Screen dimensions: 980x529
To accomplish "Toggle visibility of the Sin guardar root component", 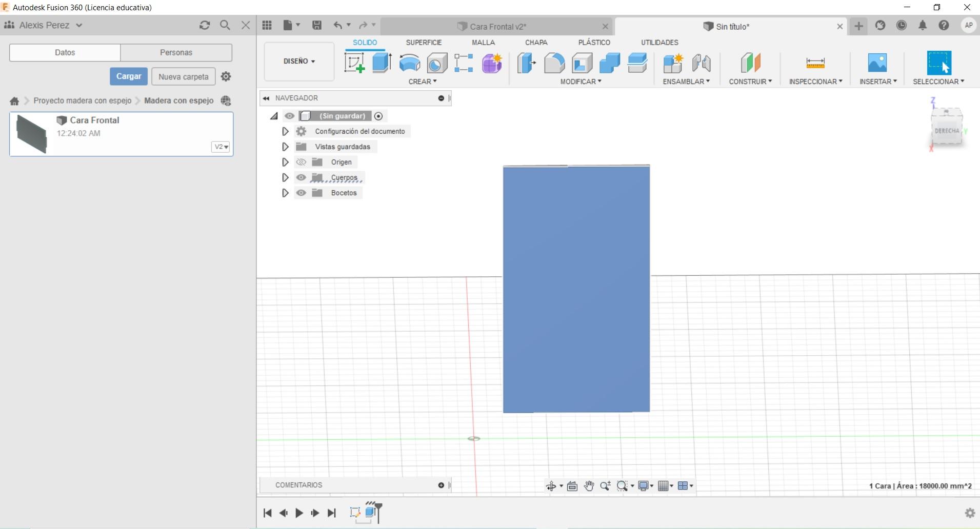I will (290, 116).
